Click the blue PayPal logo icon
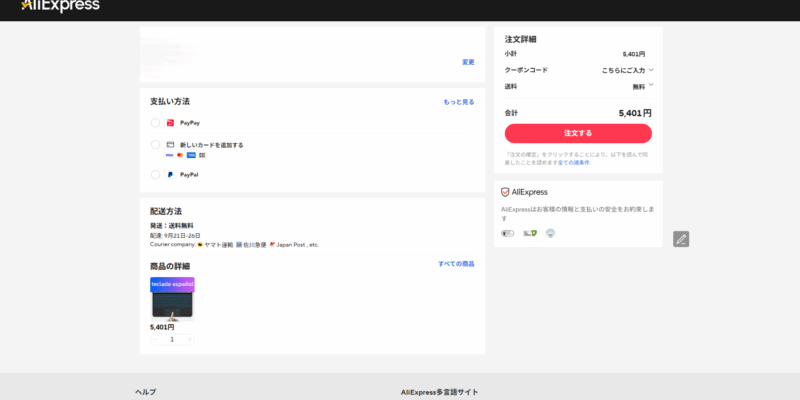This screenshot has height=400, width=800. (x=170, y=175)
